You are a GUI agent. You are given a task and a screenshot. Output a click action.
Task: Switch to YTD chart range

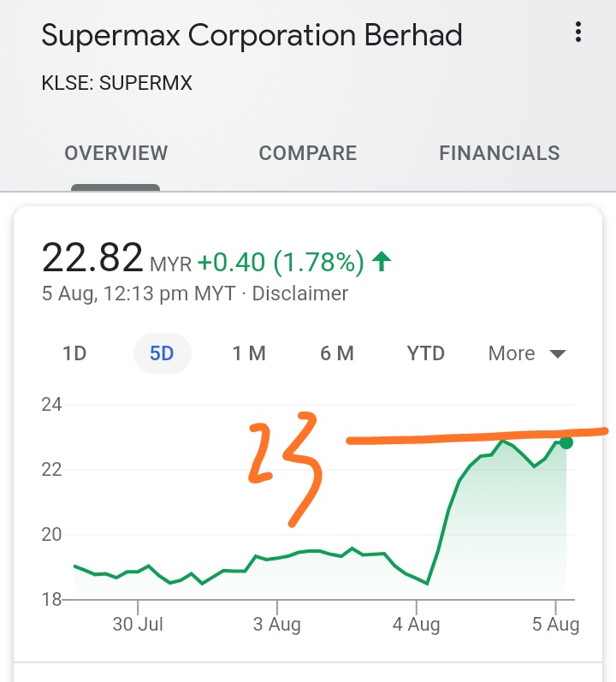(x=425, y=353)
